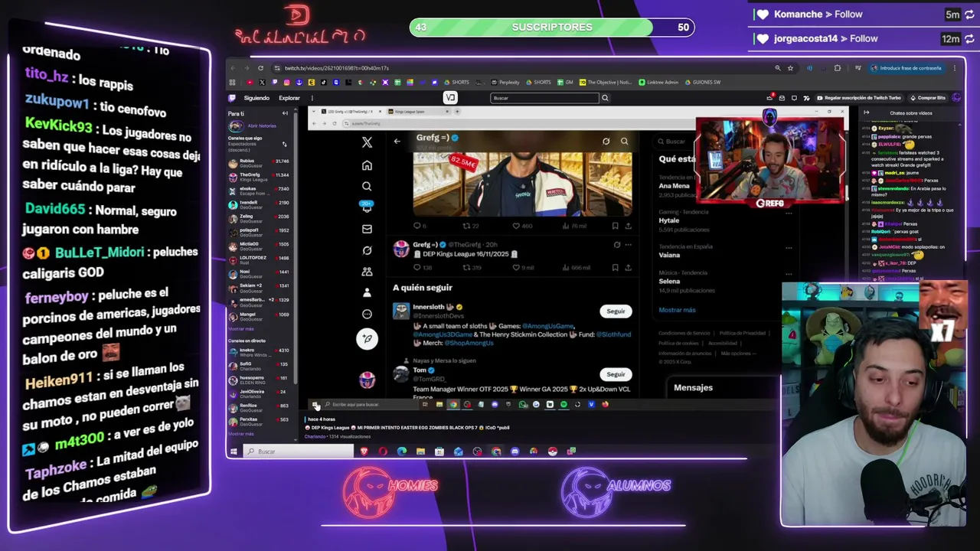
Task: Open Ana Mena trend
Action: pyautogui.click(x=674, y=186)
